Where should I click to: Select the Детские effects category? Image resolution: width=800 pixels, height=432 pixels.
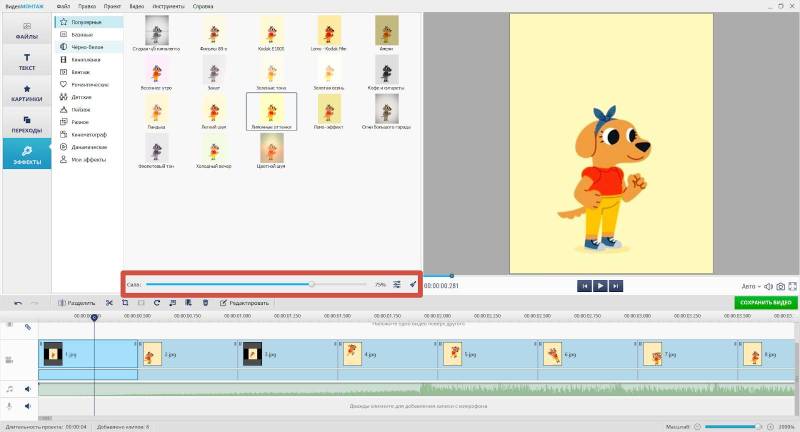[x=88, y=97]
